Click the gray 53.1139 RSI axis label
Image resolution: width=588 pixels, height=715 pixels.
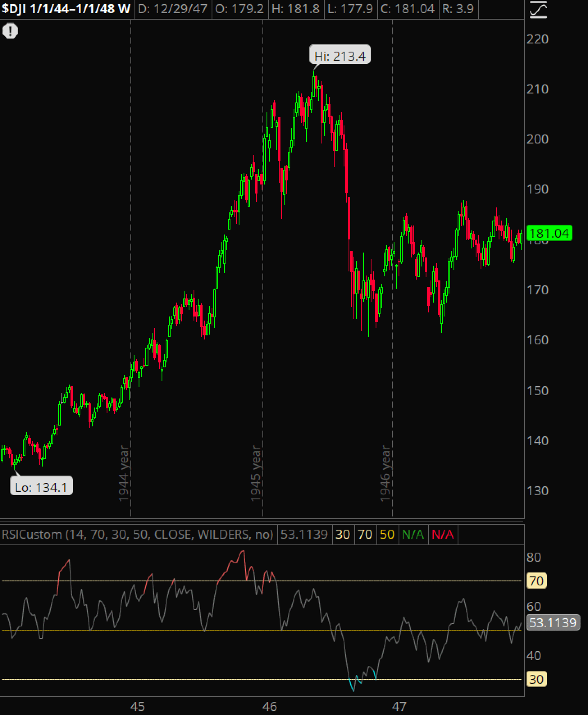click(553, 623)
